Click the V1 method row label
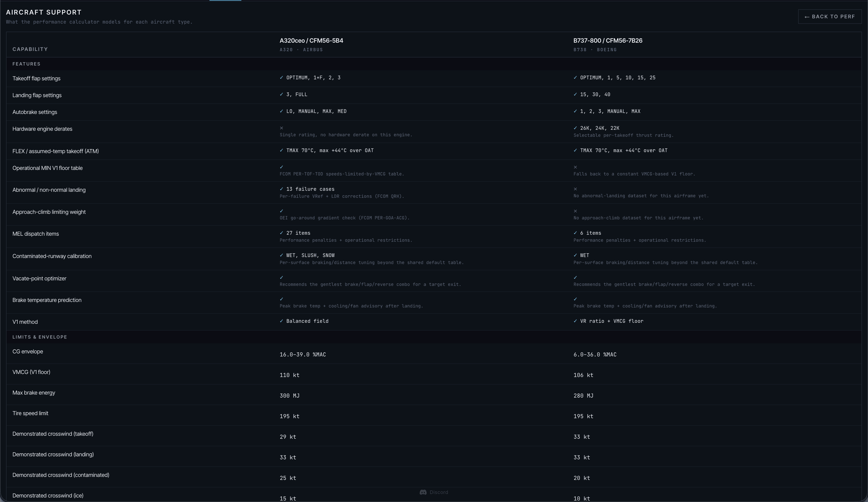The image size is (868, 502). (25, 322)
